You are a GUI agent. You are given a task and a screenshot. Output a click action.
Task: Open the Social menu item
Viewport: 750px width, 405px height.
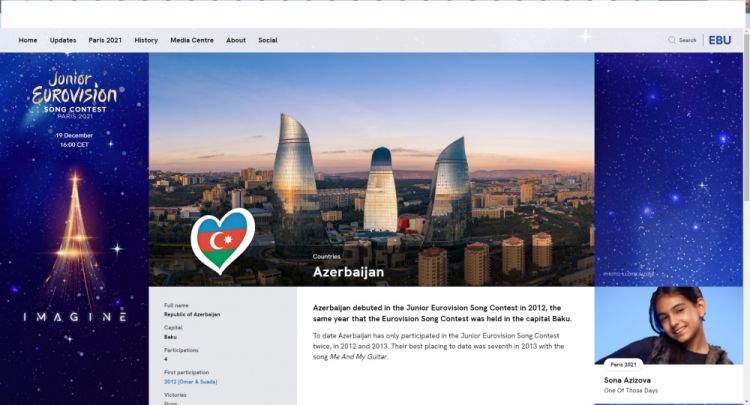click(x=267, y=40)
